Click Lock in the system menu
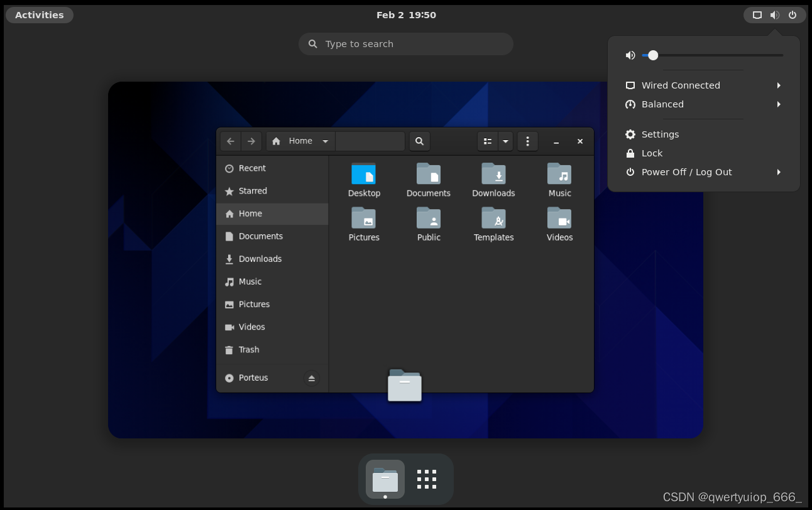Image resolution: width=812 pixels, height=510 pixels. [652, 153]
